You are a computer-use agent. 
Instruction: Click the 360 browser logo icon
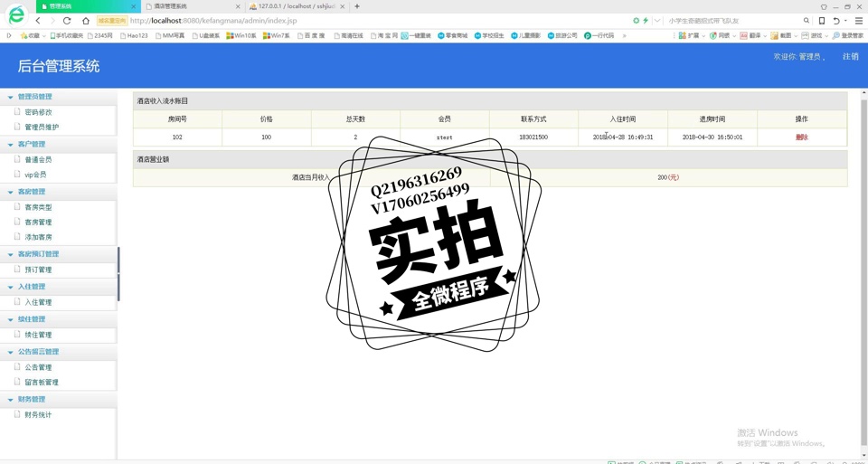pos(15,14)
